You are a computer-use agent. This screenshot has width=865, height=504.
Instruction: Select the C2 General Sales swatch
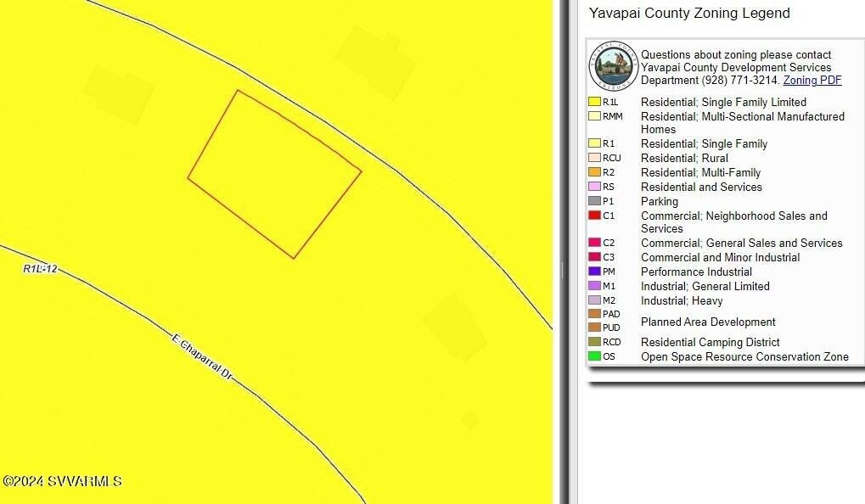[x=594, y=243]
